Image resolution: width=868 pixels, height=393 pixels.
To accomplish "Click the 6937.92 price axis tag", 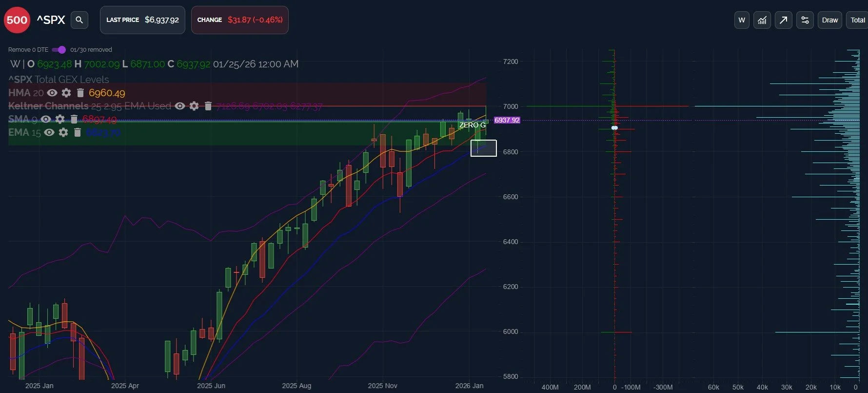I will pyautogui.click(x=507, y=120).
